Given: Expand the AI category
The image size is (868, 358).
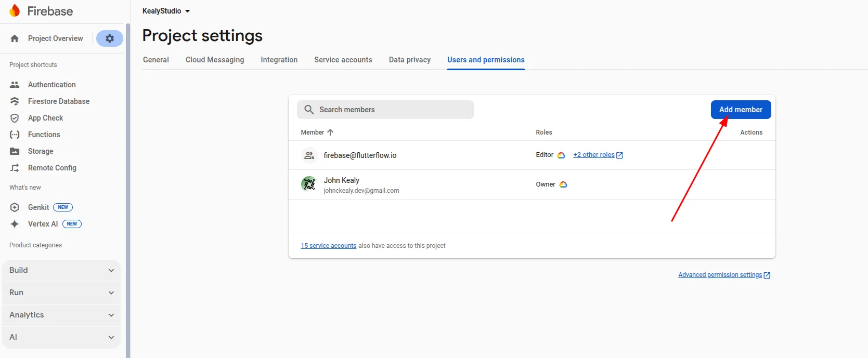Looking at the screenshot, I should 61,337.
